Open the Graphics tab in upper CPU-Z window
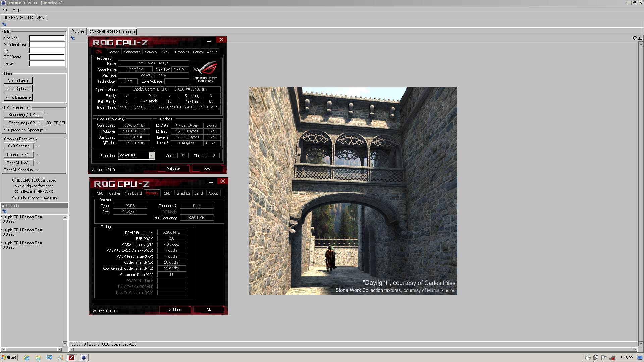The height and width of the screenshot is (362, 644). (x=182, y=52)
